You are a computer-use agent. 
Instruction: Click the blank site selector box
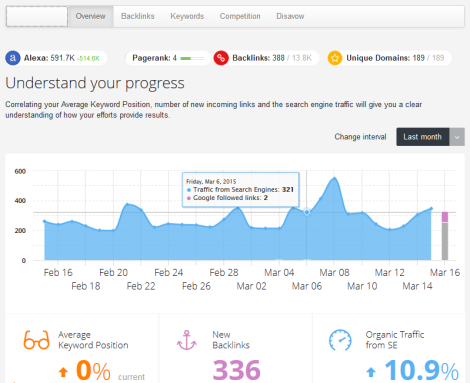coord(37,16)
